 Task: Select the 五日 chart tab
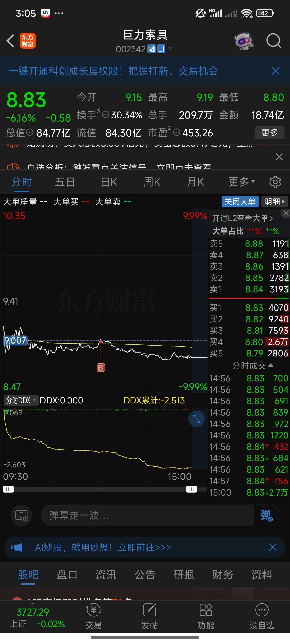pos(65,182)
